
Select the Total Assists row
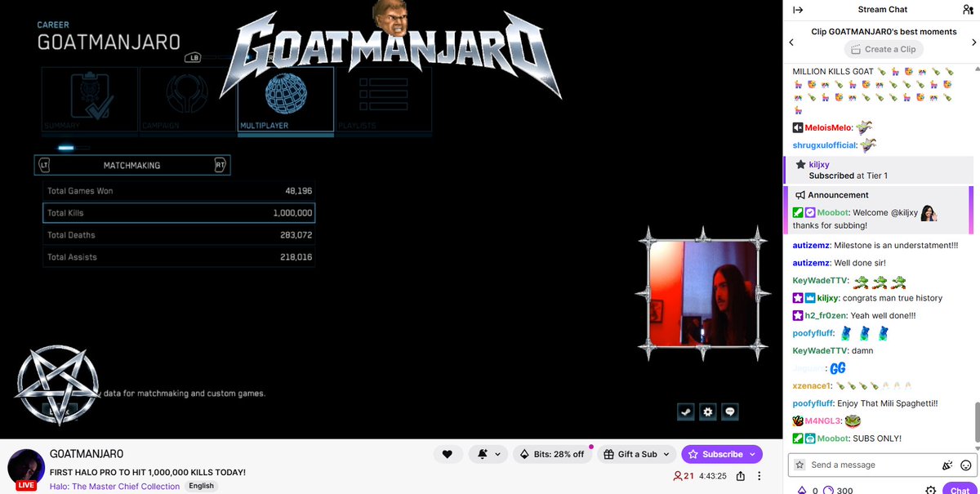[x=179, y=257]
